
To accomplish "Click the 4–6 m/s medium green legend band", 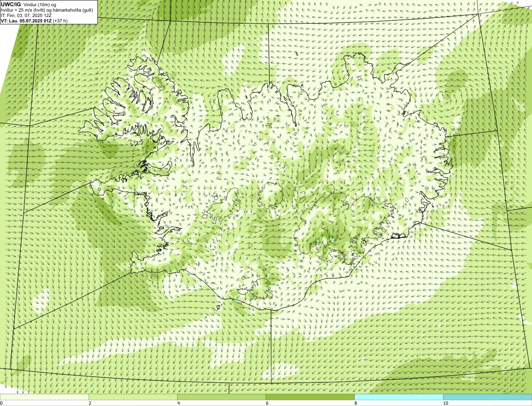I will (222, 397).
